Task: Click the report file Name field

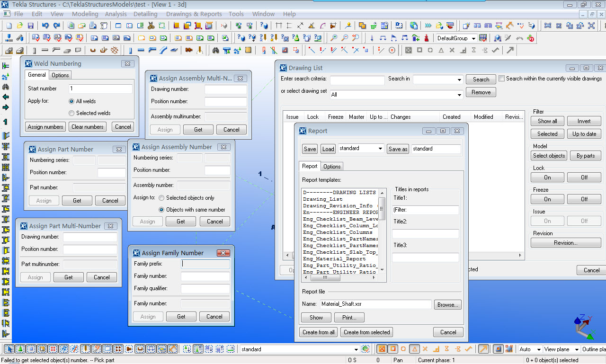Action: pyautogui.click(x=375, y=304)
